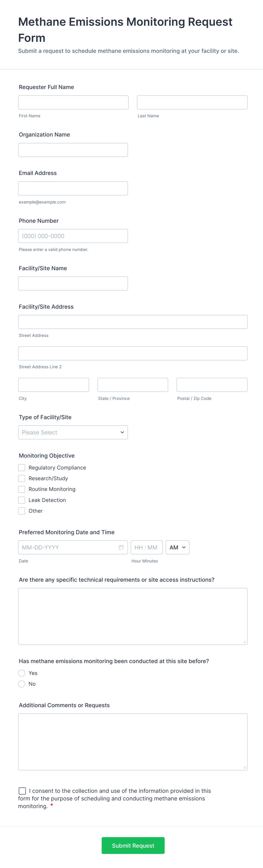This screenshot has height=868, width=263.
Task: Check the Other monitoring objective box
Action: pyautogui.click(x=21, y=511)
